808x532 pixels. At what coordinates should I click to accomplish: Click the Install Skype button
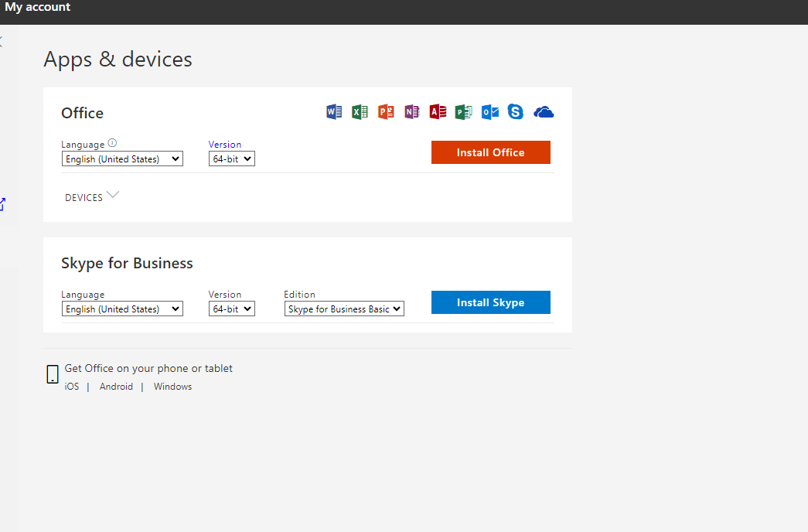click(x=490, y=302)
